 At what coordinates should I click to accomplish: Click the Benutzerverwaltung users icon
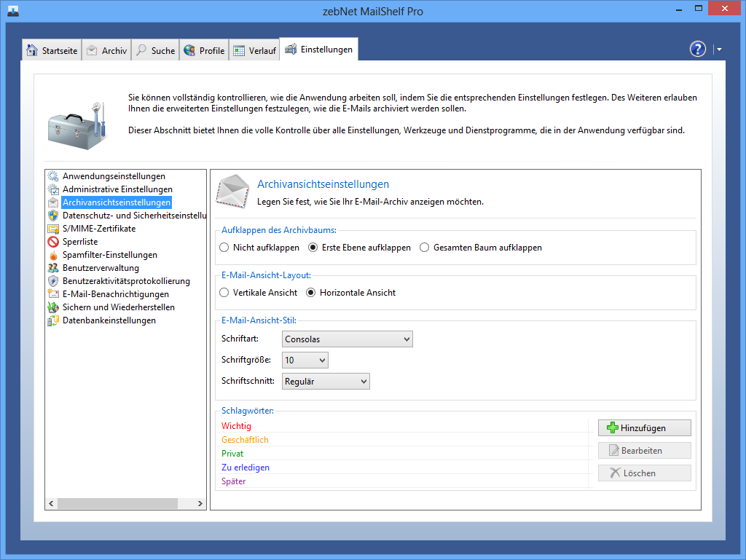click(53, 268)
